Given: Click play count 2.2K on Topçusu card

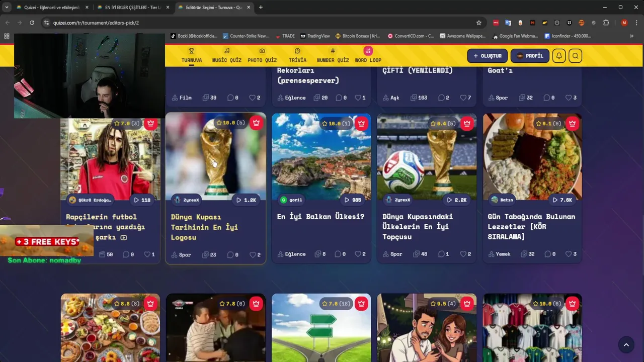Looking at the screenshot, I should [457, 200].
